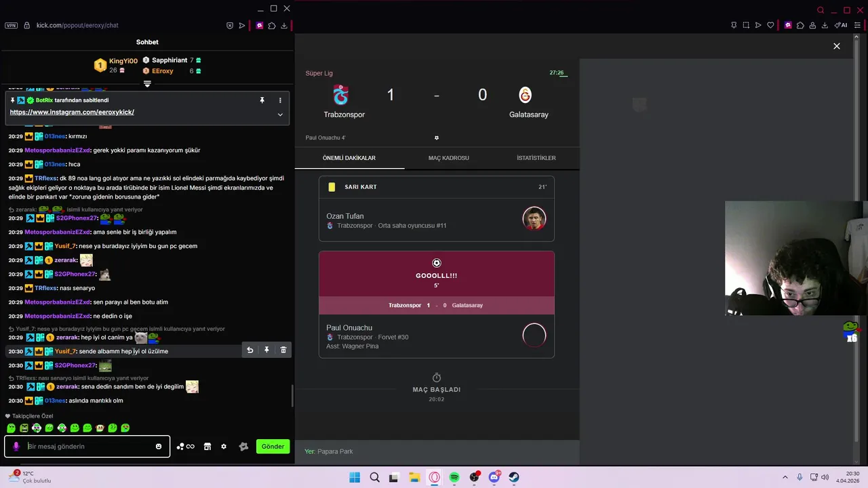Collapse the leaderboard with the down-arrow handle
The image size is (868, 488).
147,84
